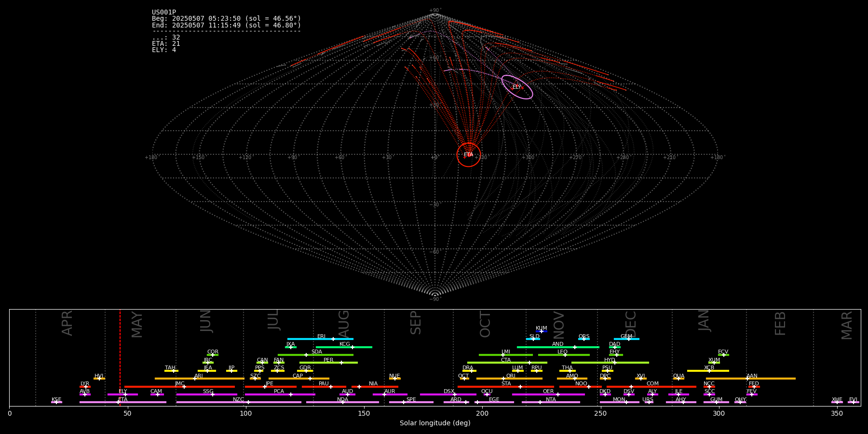Click the MAY month label
868x434 pixels.
(x=137, y=325)
